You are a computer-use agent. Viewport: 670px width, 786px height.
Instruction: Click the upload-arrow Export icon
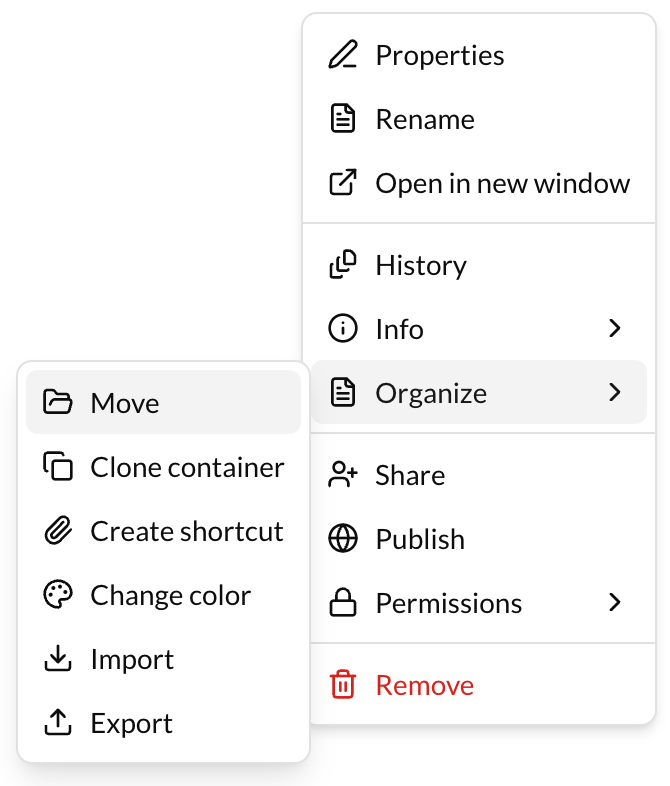point(58,722)
